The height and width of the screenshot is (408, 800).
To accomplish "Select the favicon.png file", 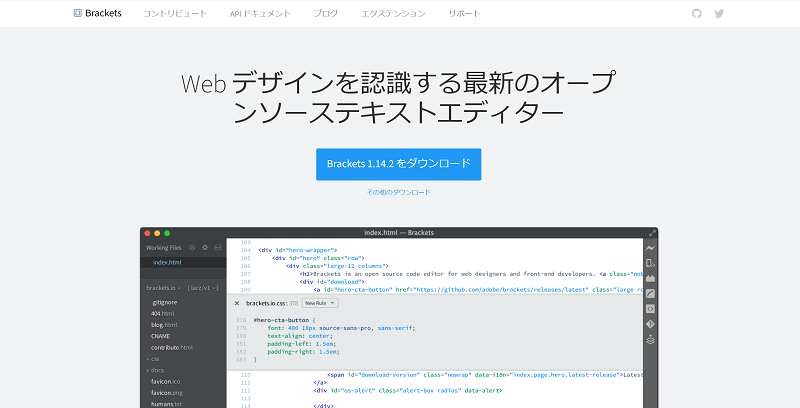I will point(167,393).
